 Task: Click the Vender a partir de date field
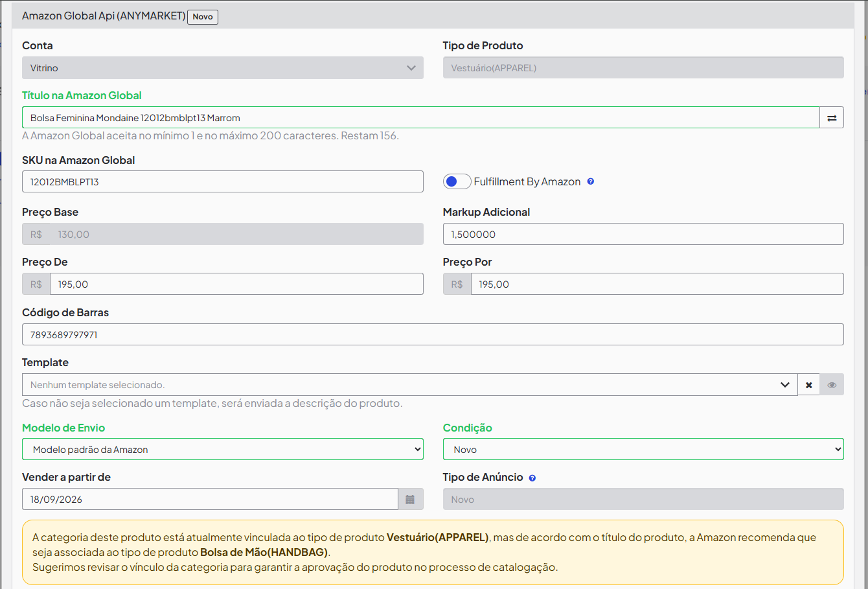coord(210,500)
